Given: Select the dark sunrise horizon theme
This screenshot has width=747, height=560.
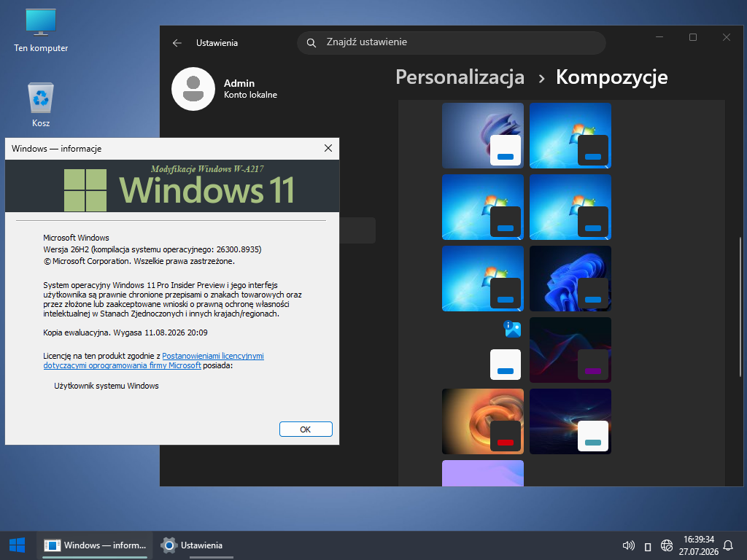Looking at the screenshot, I should [x=570, y=421].
